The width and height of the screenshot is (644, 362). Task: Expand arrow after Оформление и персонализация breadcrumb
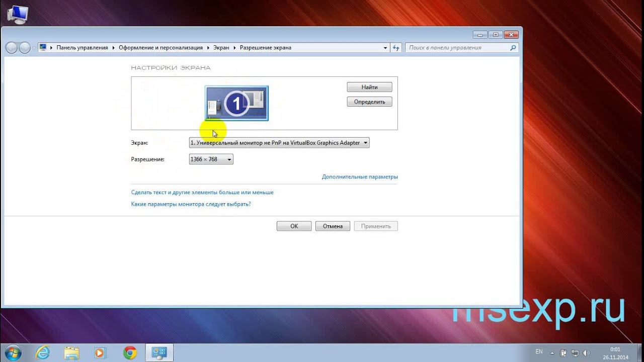click(208, 48)
